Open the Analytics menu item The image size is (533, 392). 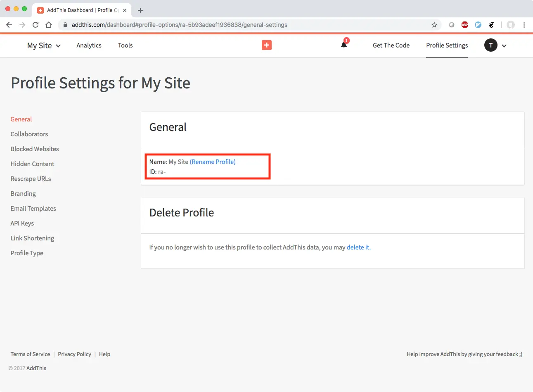coord(89,45)
